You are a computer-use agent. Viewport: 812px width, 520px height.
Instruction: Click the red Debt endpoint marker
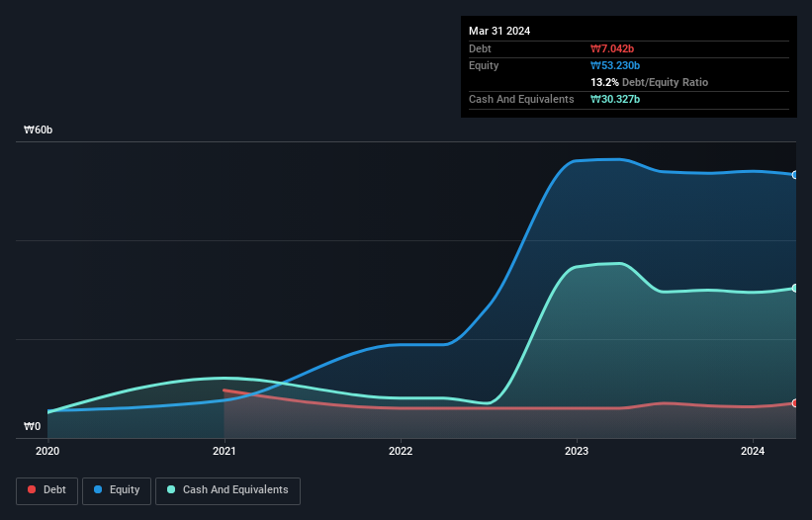795,403
